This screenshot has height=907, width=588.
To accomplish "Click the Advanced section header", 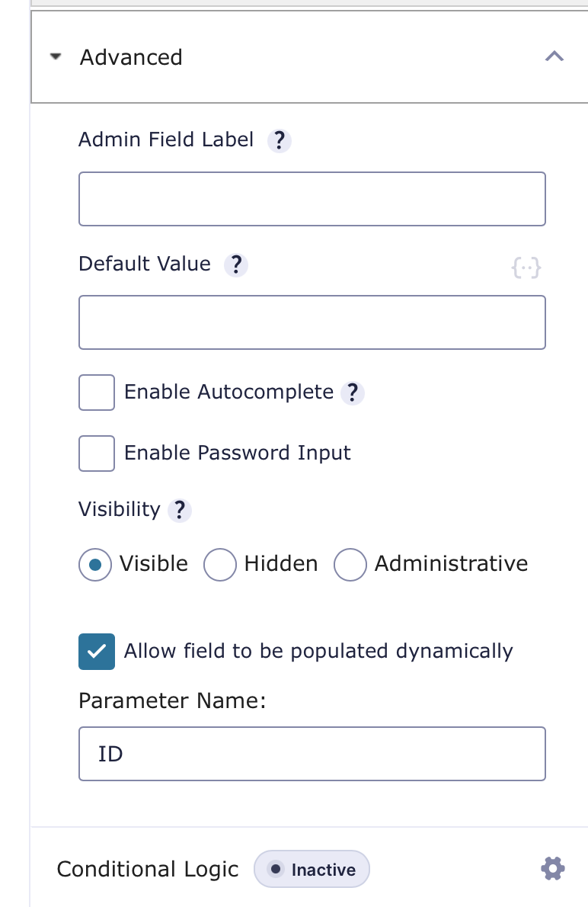I will click(131, 56).
